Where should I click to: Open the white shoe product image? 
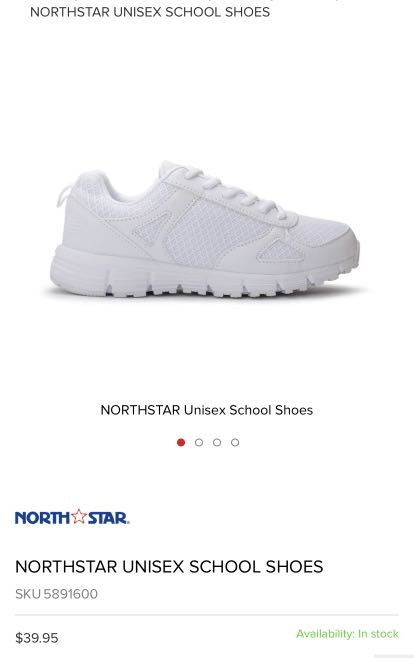[x=205, y=229]
